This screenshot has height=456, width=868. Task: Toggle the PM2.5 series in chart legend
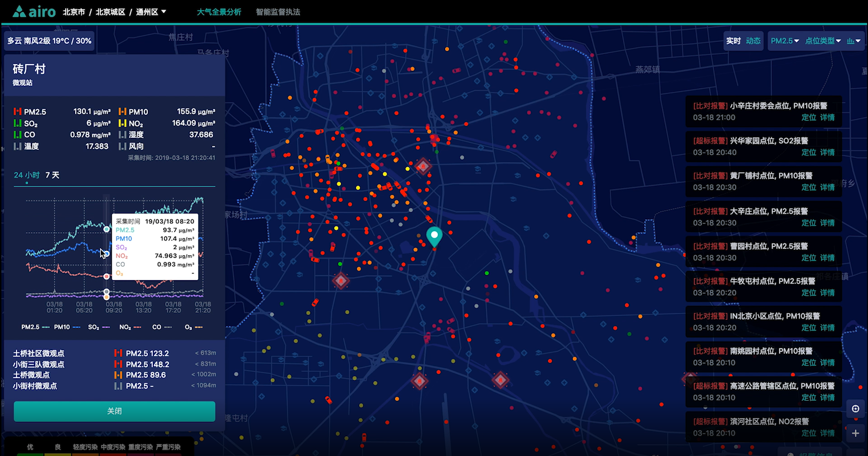click(x=35, y=327)
